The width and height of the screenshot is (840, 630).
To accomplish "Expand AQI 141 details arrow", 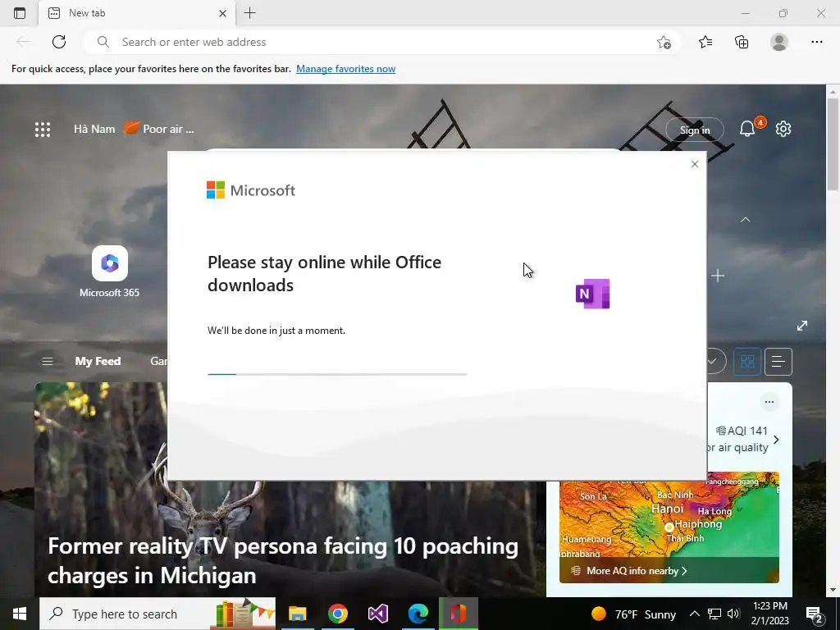I will click(x=776, y=440).
